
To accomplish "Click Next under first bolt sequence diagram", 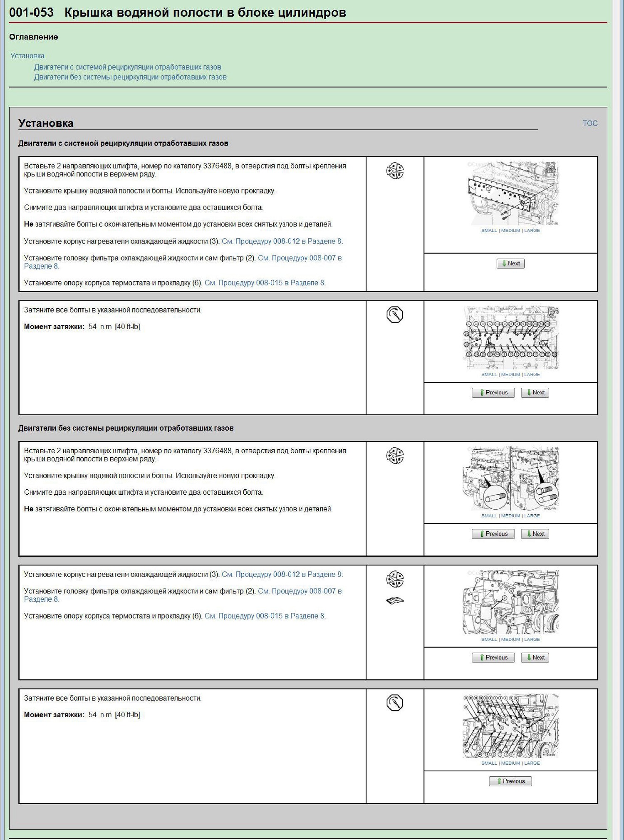I will 535,392.
